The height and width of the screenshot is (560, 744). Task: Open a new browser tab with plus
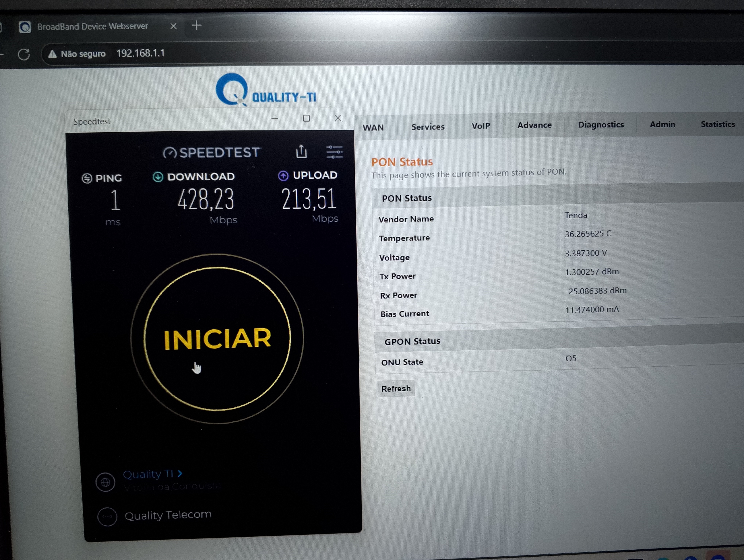pos(197,25)
